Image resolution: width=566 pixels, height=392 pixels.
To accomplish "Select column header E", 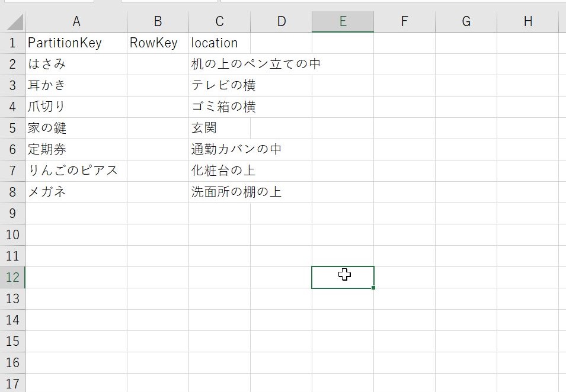I will pos(343,21).
